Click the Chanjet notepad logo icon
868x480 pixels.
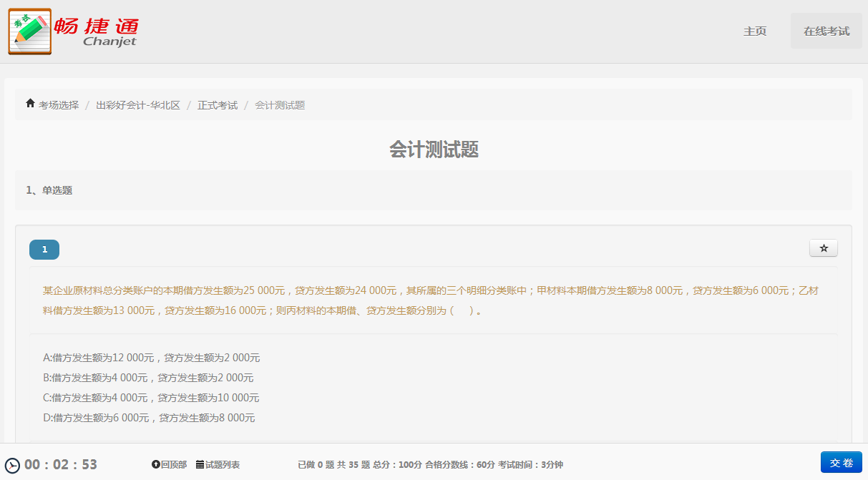[30, 31]
